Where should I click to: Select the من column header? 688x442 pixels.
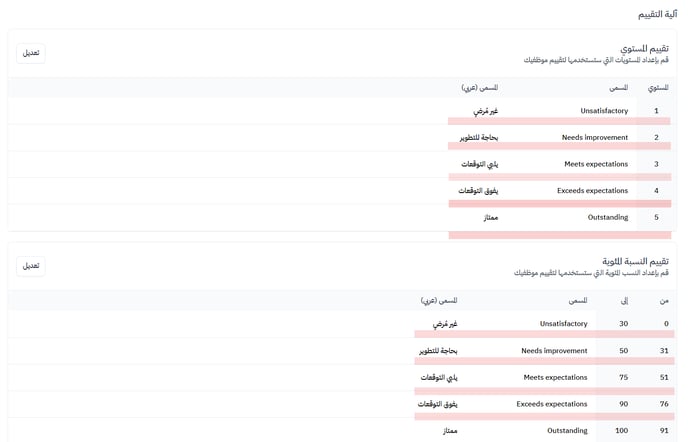pyautogui.click(x=664, y=300)
